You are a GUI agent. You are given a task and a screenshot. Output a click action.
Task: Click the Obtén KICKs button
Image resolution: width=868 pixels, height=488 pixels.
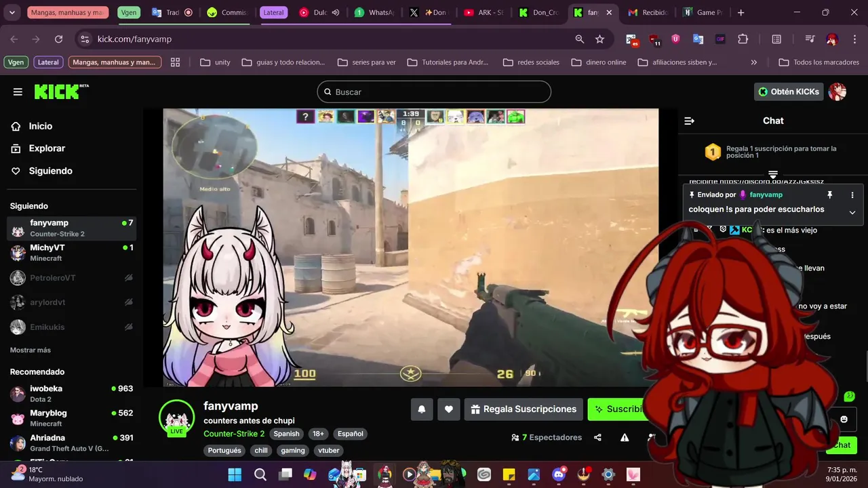(789, 91)
